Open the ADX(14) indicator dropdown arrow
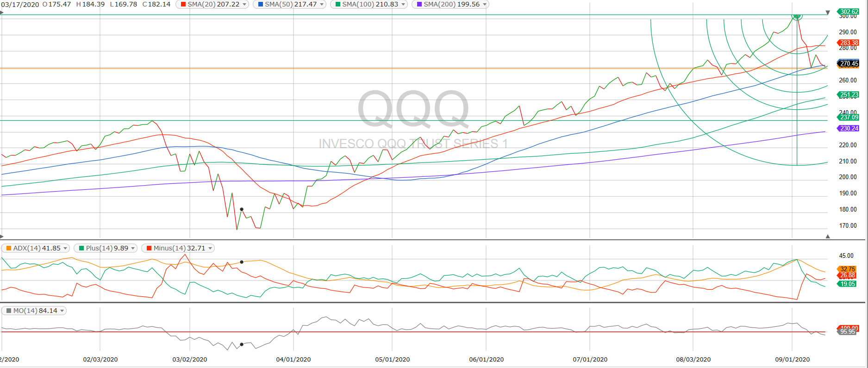 point(65,248)
